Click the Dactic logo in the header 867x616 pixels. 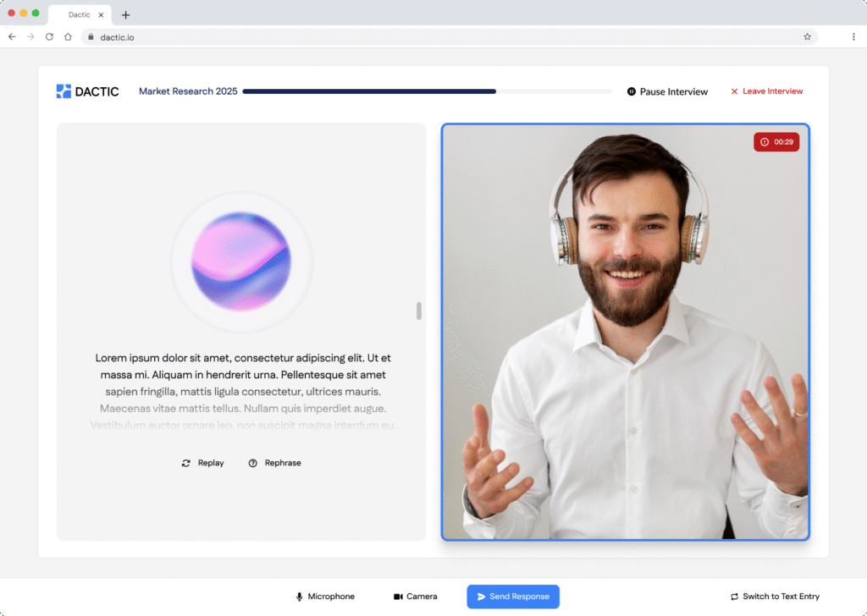tap(87, 91)
